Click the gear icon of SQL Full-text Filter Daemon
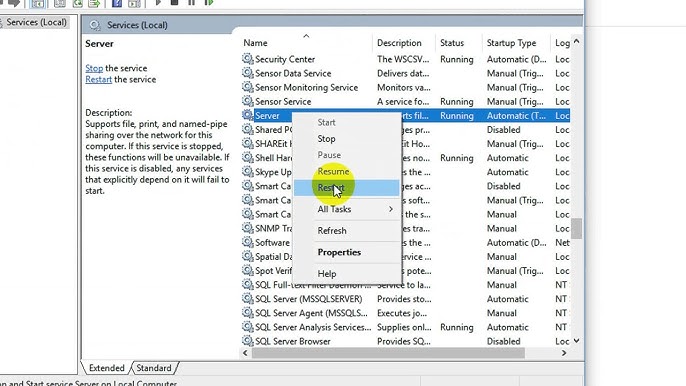 click(x=248, y=284)
